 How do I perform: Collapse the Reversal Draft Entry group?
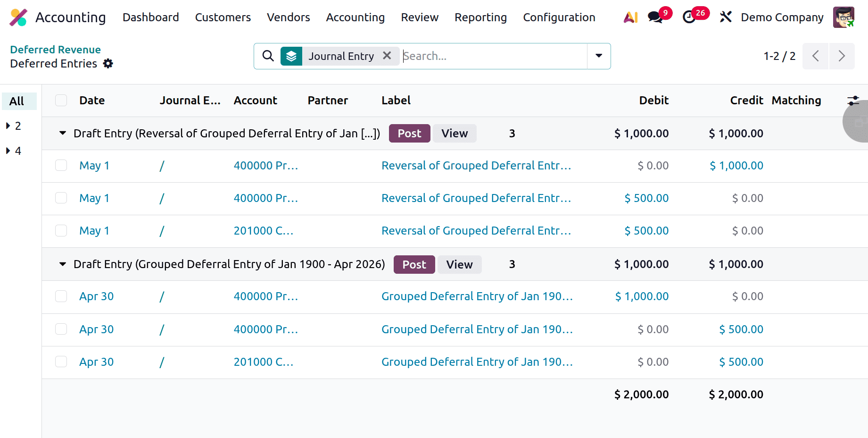pos(63,133)
